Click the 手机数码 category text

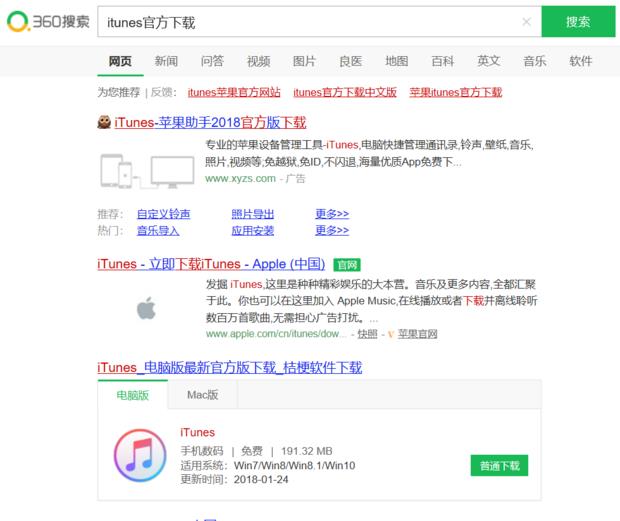[x=202, y=451]
